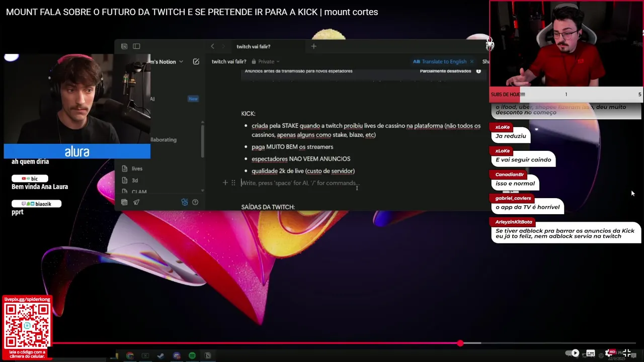644x362 pixels.
Task: Open the '3d' page in sidebar
Action: 134,180
